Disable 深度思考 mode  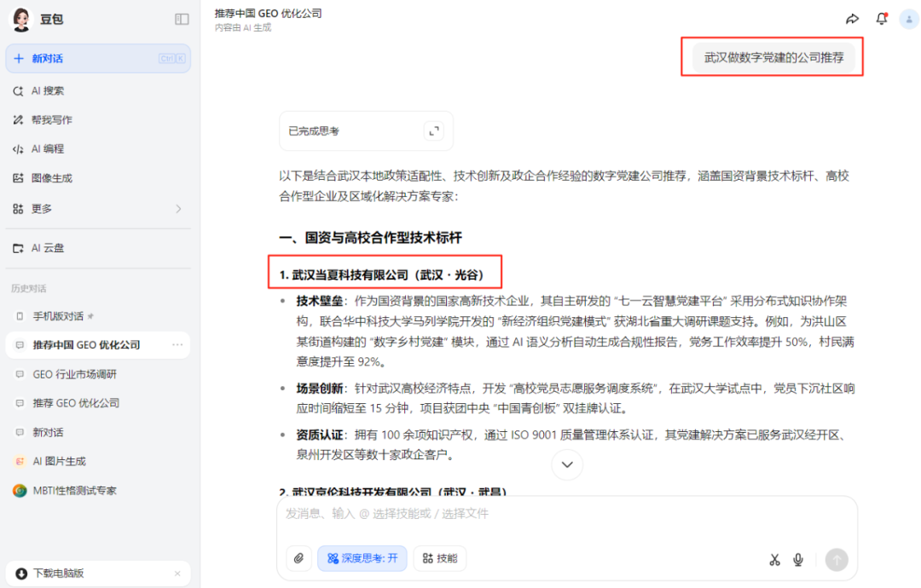point(362,559)
